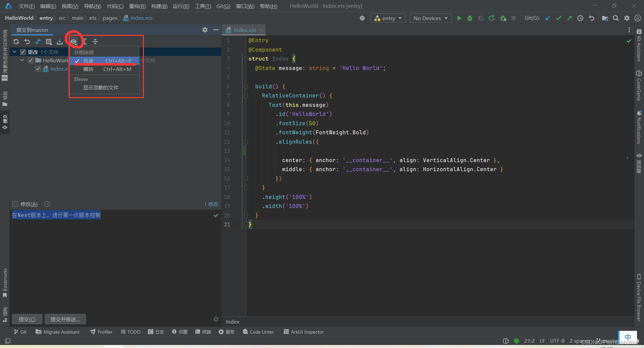Start debugging with the bug icon
Screen dimensions: 644x348
[x=470, y=18]
